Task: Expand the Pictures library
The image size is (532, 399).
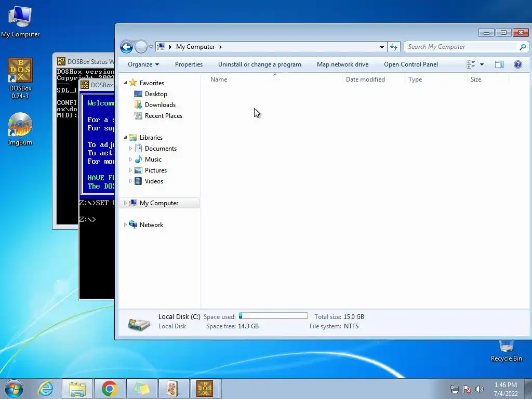Action: pyautogui.click(x=130, y=170)
